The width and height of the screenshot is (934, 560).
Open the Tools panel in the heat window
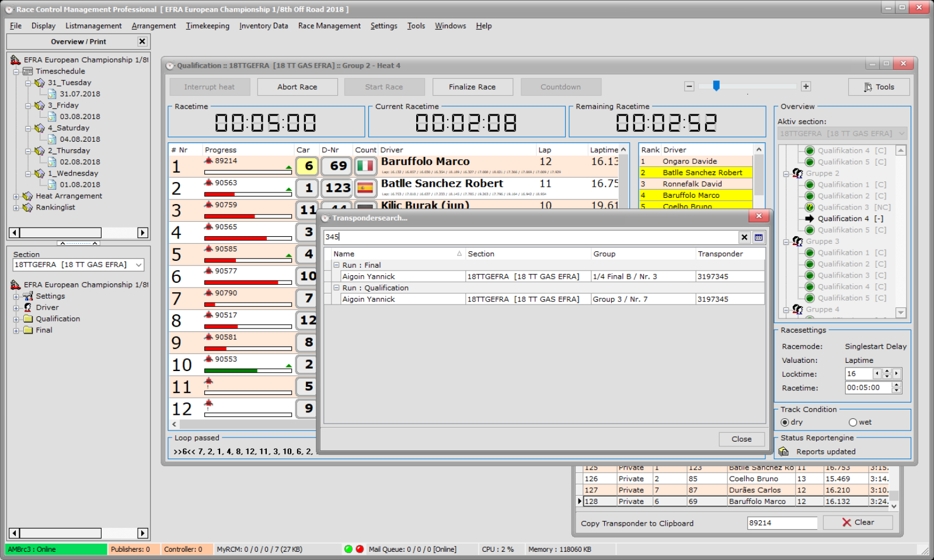(879, 86)
